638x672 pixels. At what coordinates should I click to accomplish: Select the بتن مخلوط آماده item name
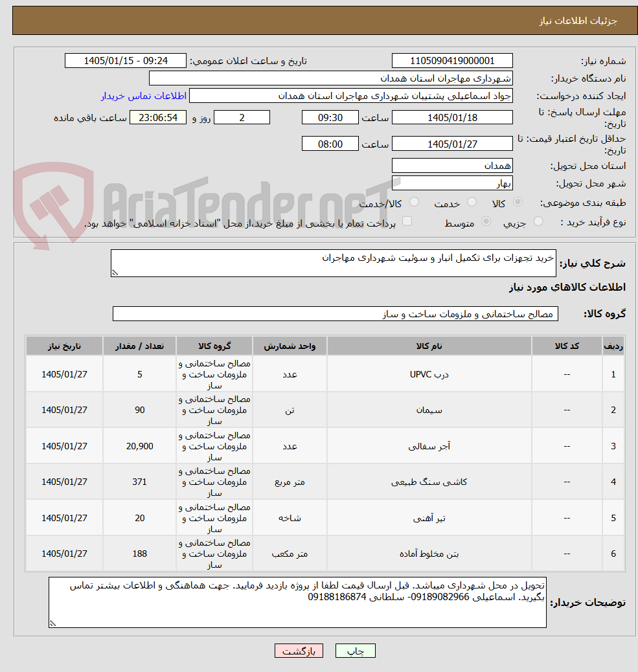click(429, 554)
